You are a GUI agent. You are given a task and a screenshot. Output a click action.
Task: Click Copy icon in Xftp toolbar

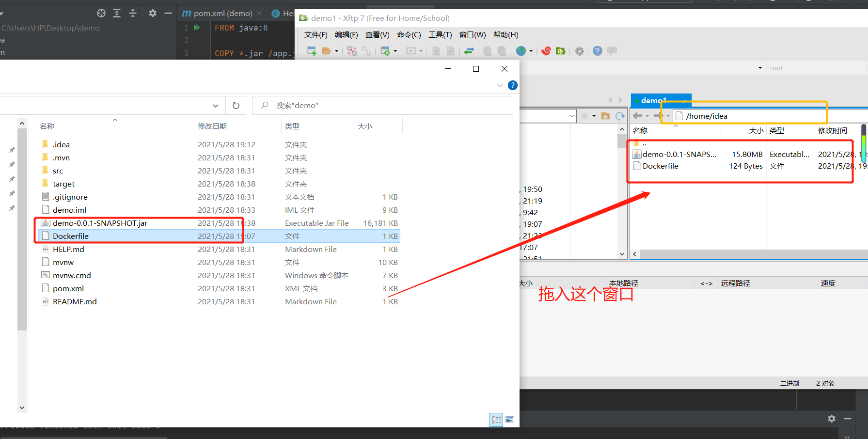[x=487, y=51]
